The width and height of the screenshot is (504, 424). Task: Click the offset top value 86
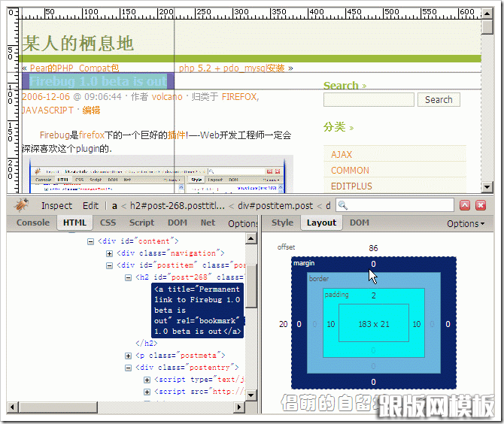pyautogui.click(x=373, y=248)
